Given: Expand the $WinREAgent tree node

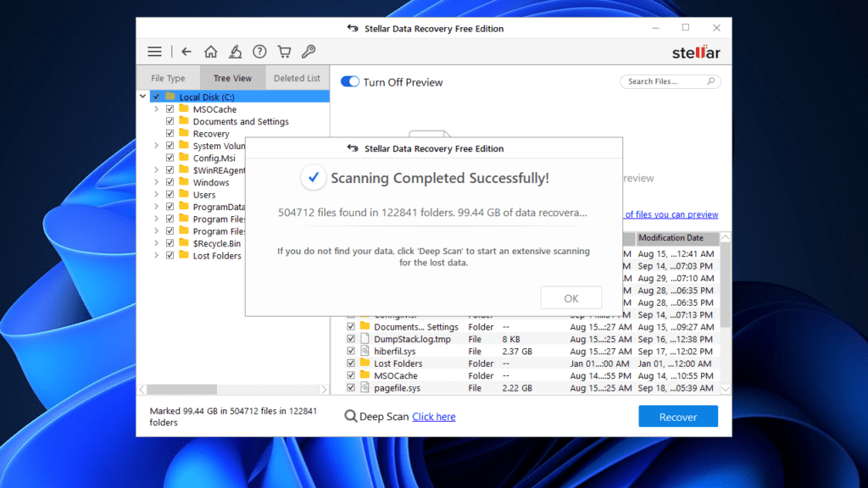Looking at the screenshot, I should [x=156, y=169].
